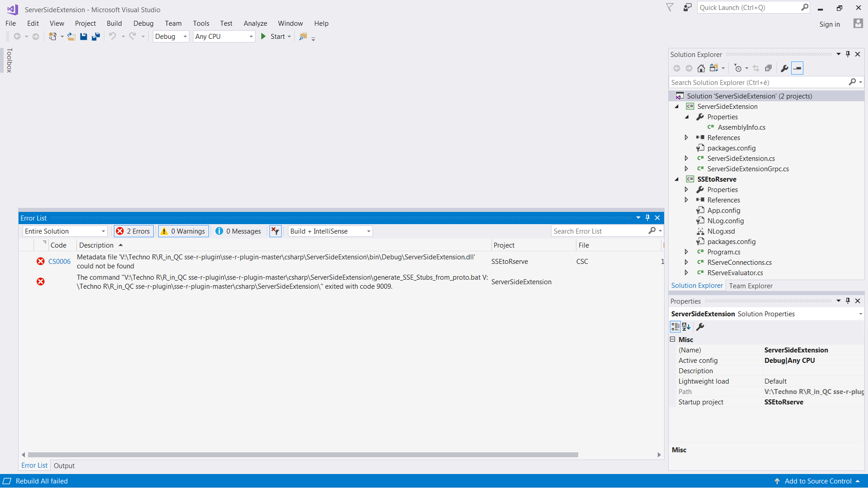
Task: Click the Home icon in Solution Explorer
Action: [701, 68]
